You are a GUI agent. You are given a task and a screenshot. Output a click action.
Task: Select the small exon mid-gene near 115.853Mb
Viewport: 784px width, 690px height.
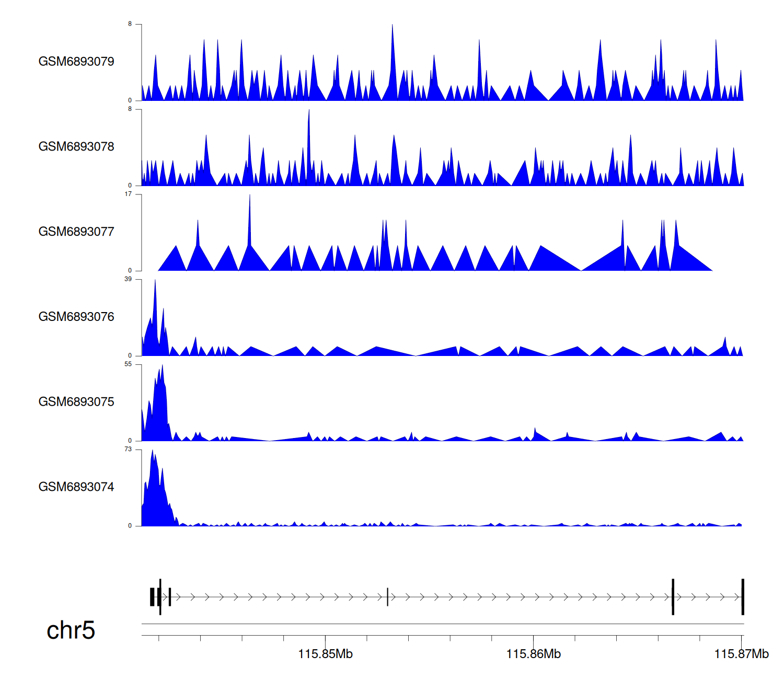click(x=387, y=597)
